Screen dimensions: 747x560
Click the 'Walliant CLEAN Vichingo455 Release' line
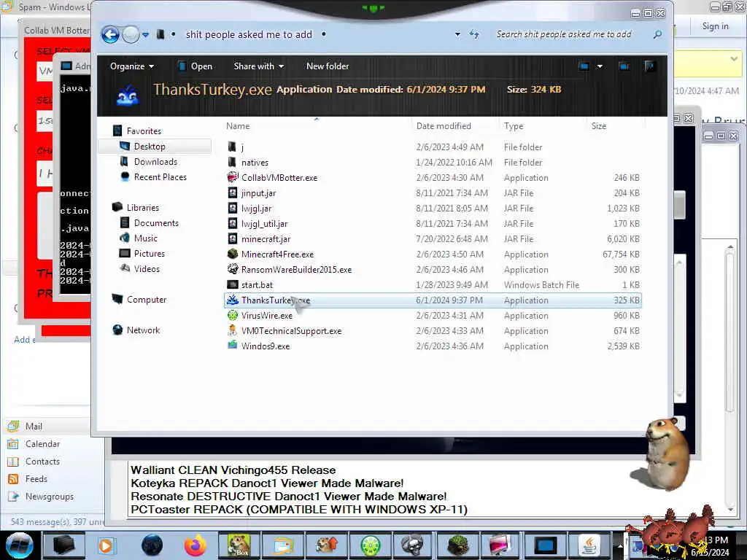(233, 470)
